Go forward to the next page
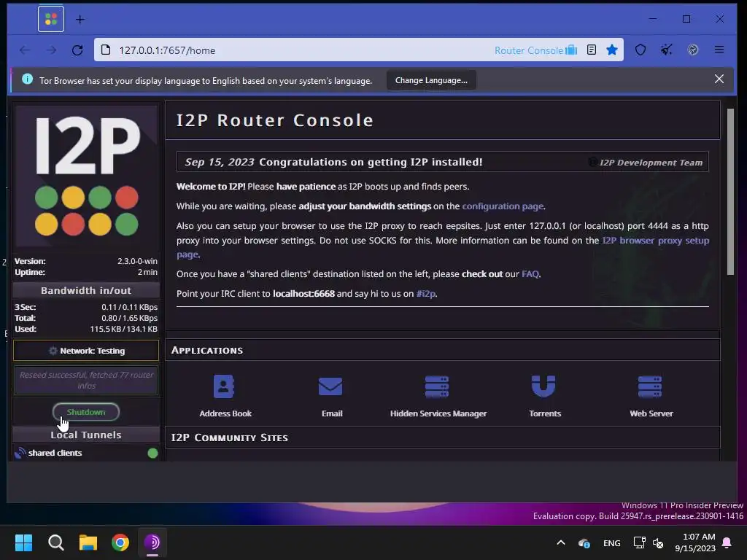Image resolution: width=747 pixels, height=560 pixels. click(52, 50)
